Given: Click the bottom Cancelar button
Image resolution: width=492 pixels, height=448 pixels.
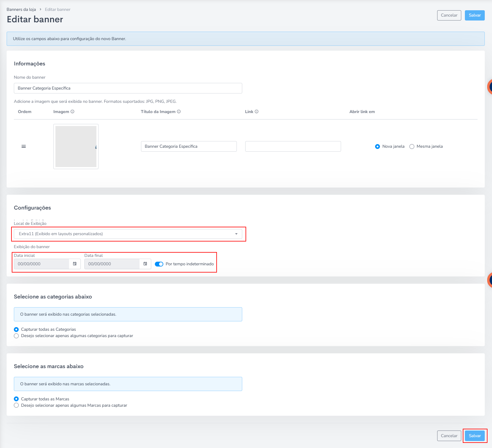Looking at the screenshot, I should pyautogui.click(x=449, y=436).
